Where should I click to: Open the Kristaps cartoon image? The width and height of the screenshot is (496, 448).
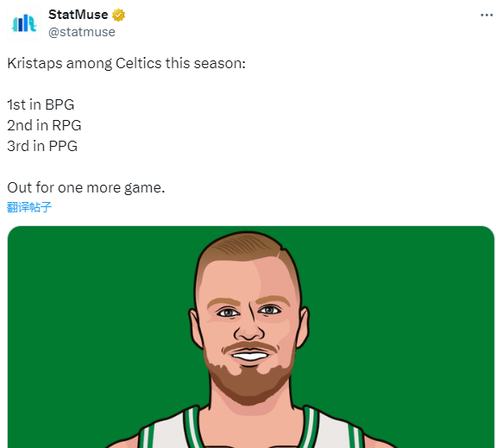tap(250, 337)
